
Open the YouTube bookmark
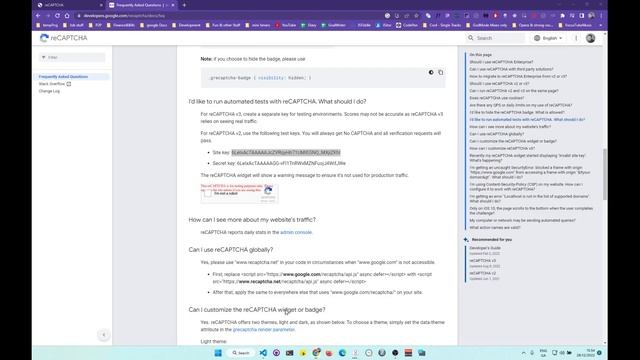[286, 25]
